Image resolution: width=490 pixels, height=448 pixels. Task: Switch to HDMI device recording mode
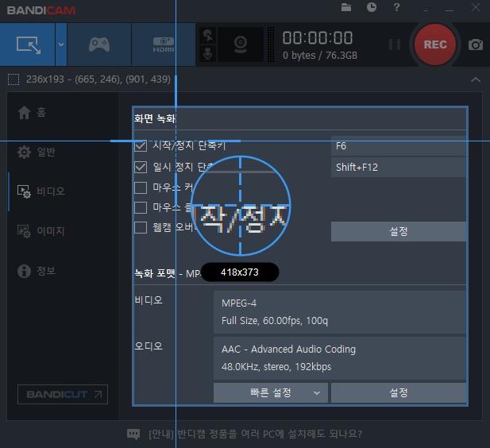point(163,44)
